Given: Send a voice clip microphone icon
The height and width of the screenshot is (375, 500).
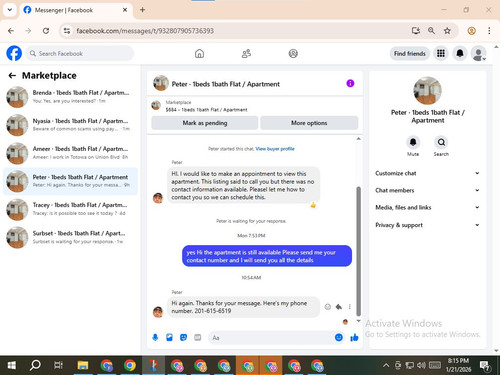Looking at the screenshot, I should click(x=155, y=338).
